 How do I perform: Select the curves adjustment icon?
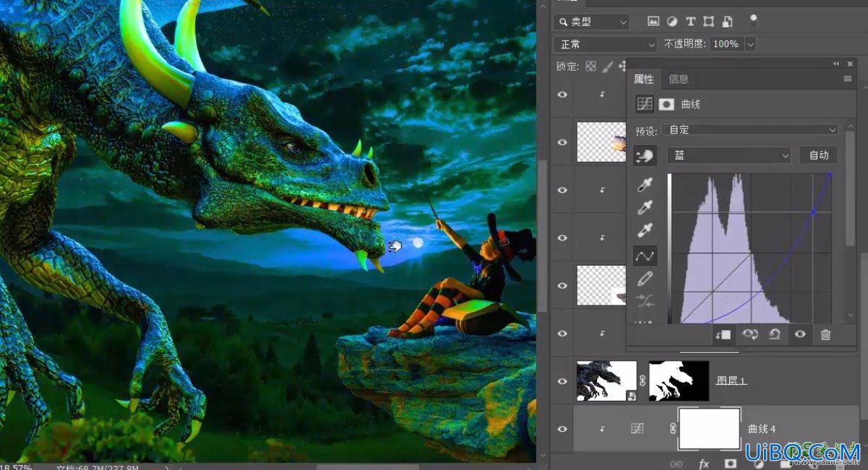point(645,104)
